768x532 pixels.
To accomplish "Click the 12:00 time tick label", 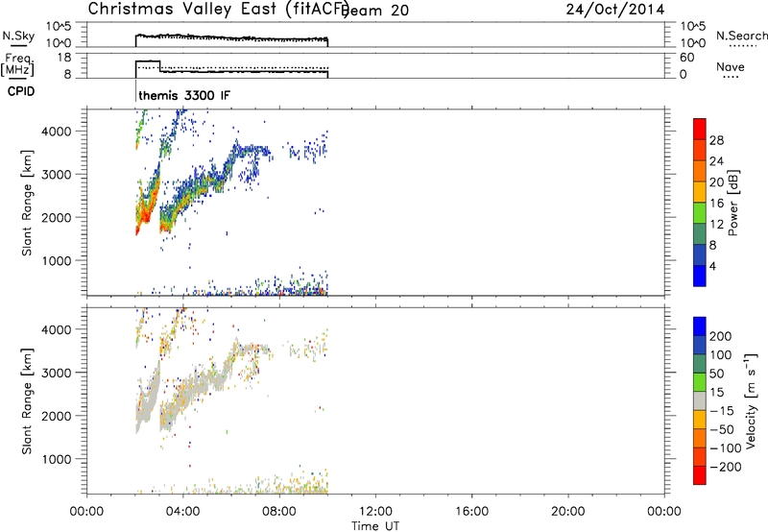I will tap(375, 512).
